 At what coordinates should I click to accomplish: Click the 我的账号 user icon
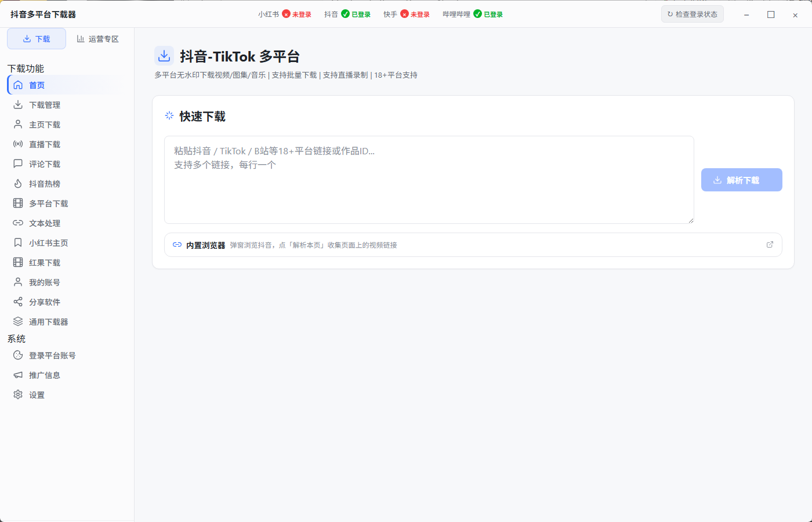tap(18, 282)
